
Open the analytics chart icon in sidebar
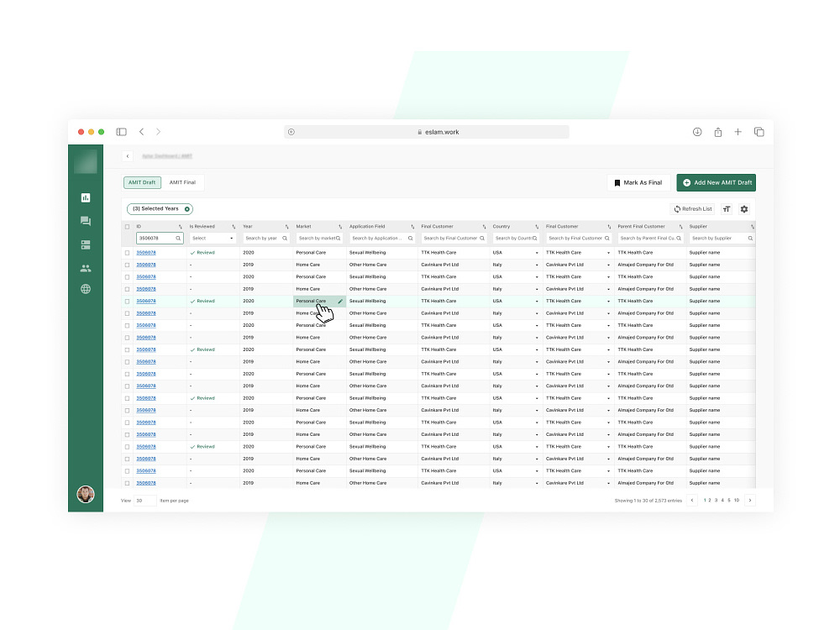[x=85, y=197]
